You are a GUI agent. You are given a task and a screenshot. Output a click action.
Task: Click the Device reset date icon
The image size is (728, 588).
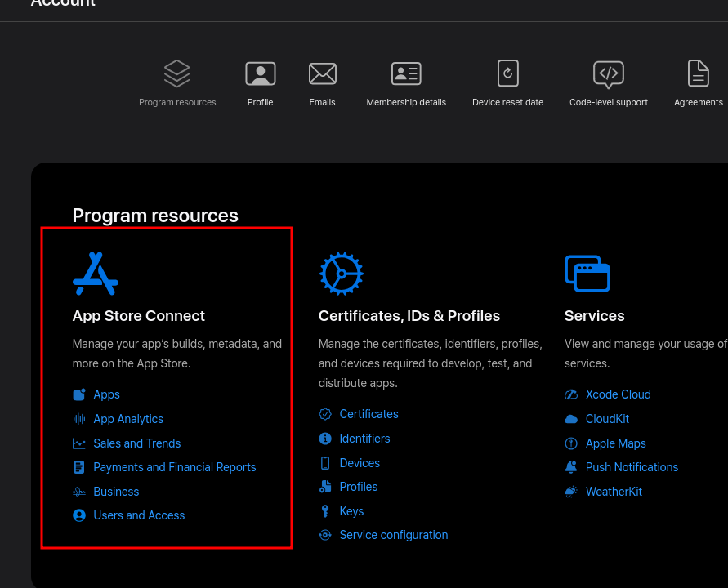507,73
